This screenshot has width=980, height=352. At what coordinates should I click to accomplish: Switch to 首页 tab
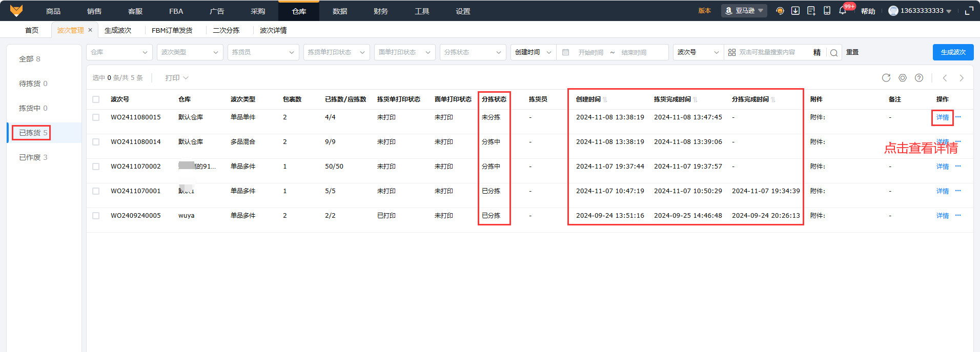(32, 30)
